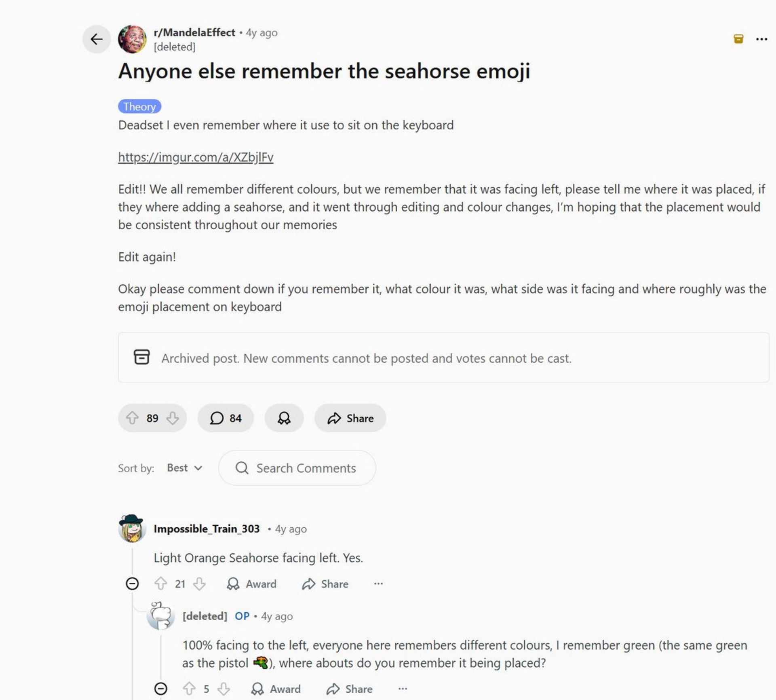Collapse the deleted OP reply thread
This screenshot has height=700, width=776.
pos(161,689)
